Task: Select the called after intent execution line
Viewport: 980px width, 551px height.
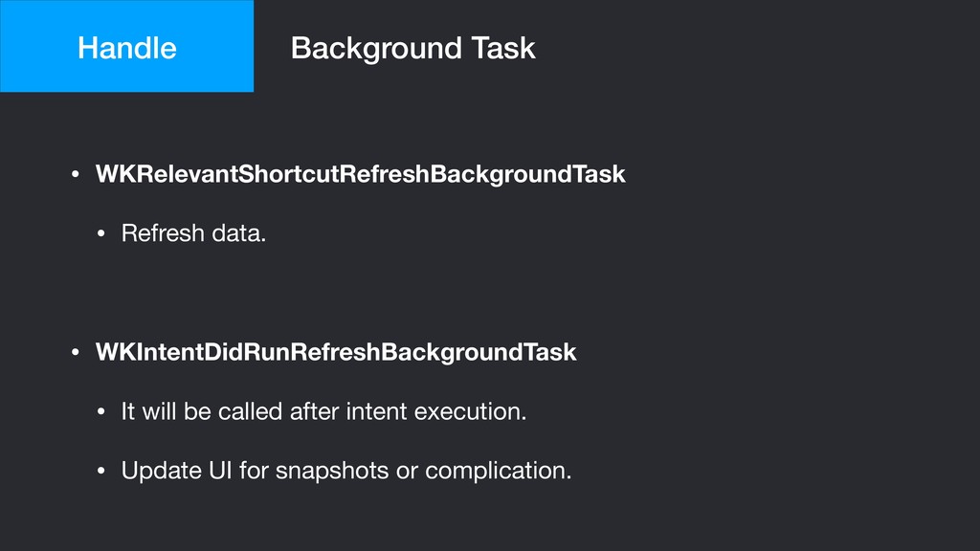Action: (x=323, y=411)
